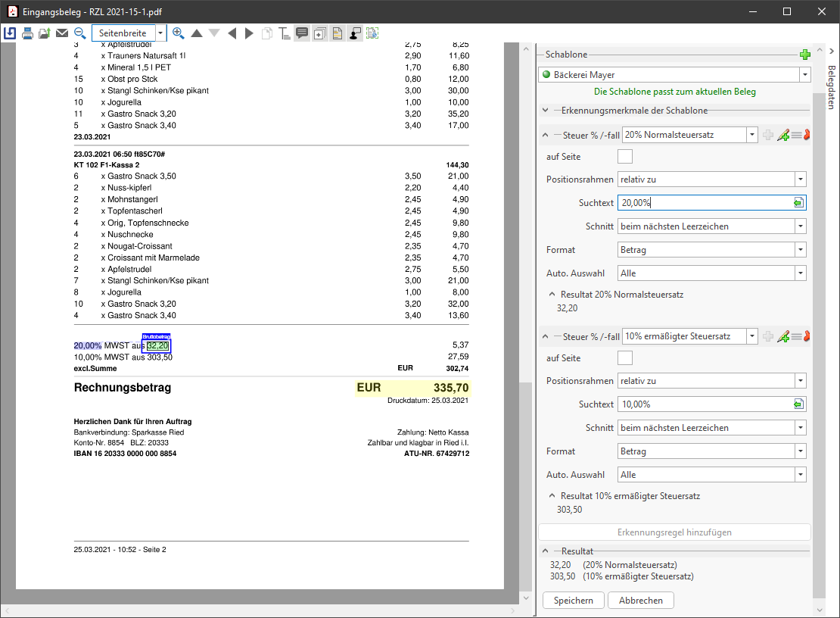Toggle comment bubble toolbar icon

click(x=302, y=33)
